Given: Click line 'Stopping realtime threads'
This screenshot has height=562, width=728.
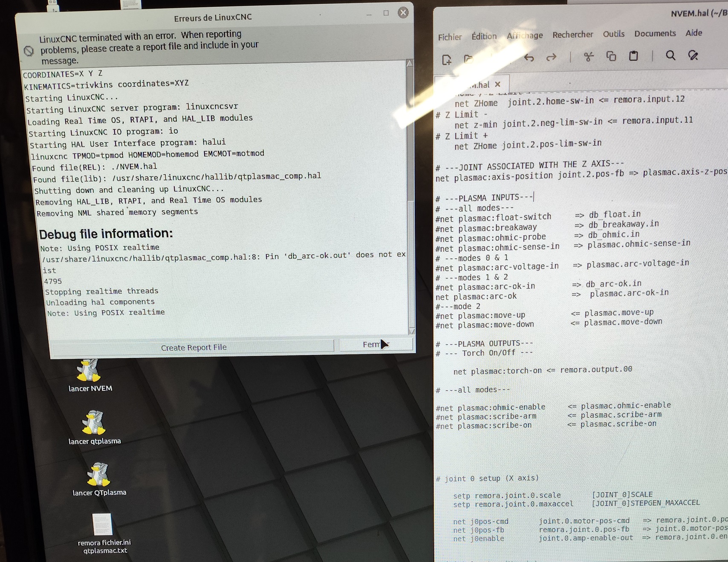Looking at the screenshot, I should [101, 291].
